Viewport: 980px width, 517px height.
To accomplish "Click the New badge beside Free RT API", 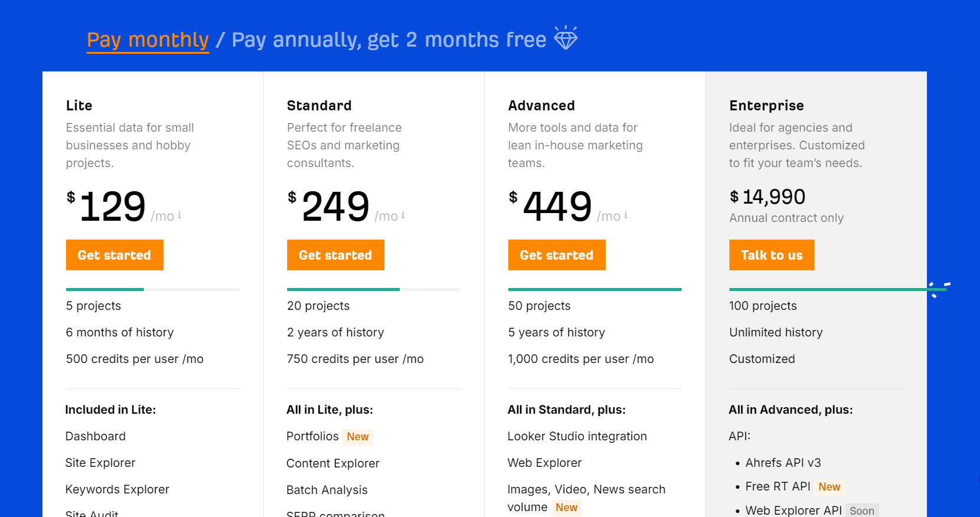I will 830,486.
